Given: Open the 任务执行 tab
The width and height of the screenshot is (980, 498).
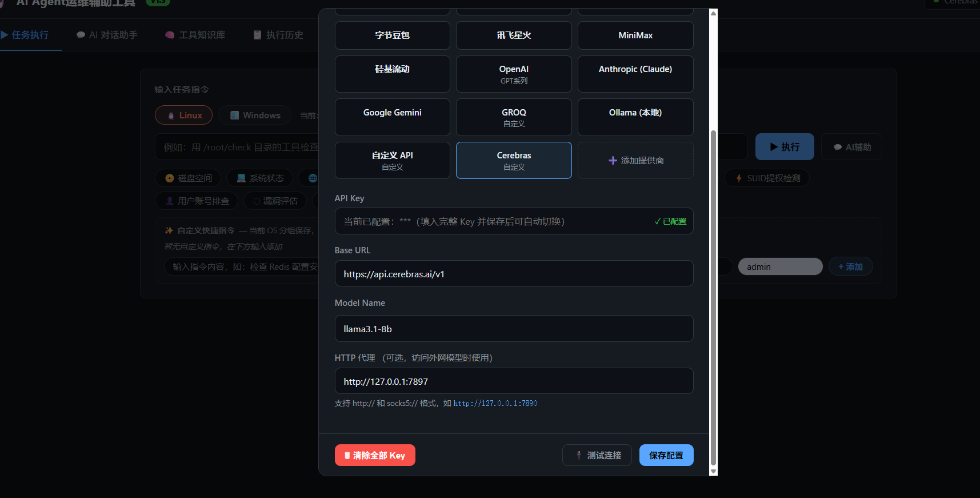Looking at the screenshot, I should click(x=25, y=35).
